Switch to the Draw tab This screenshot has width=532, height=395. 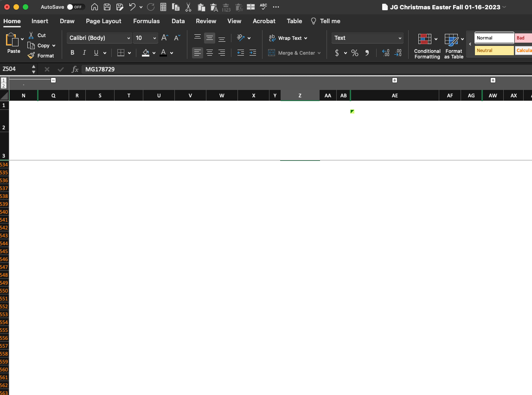(x=67, y=21)
